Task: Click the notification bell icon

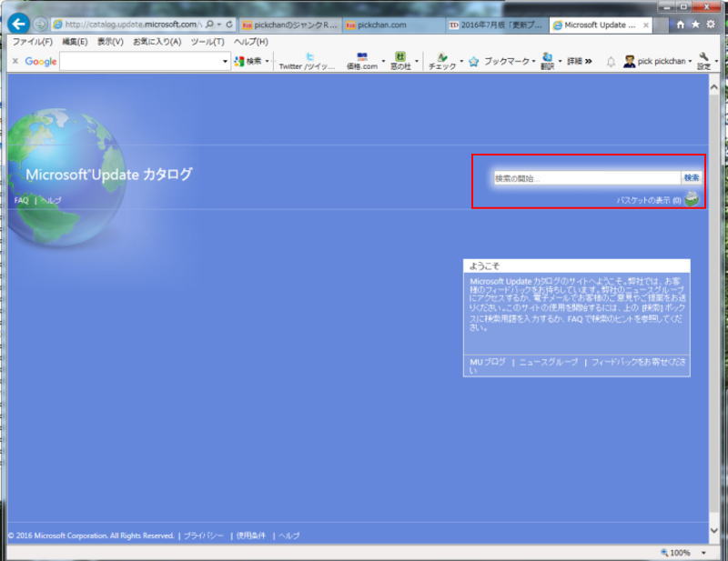Action: 611,62
